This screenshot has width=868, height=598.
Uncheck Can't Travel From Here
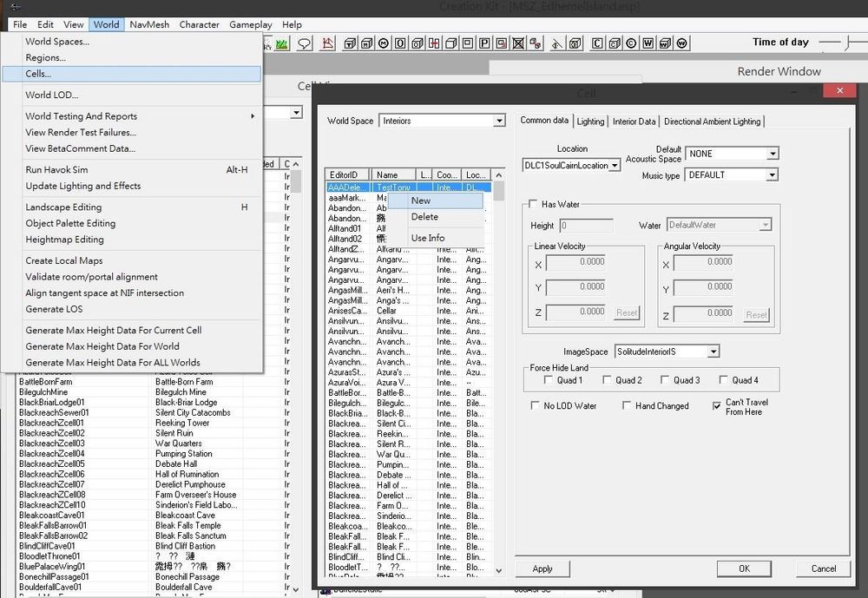point(716,406)
